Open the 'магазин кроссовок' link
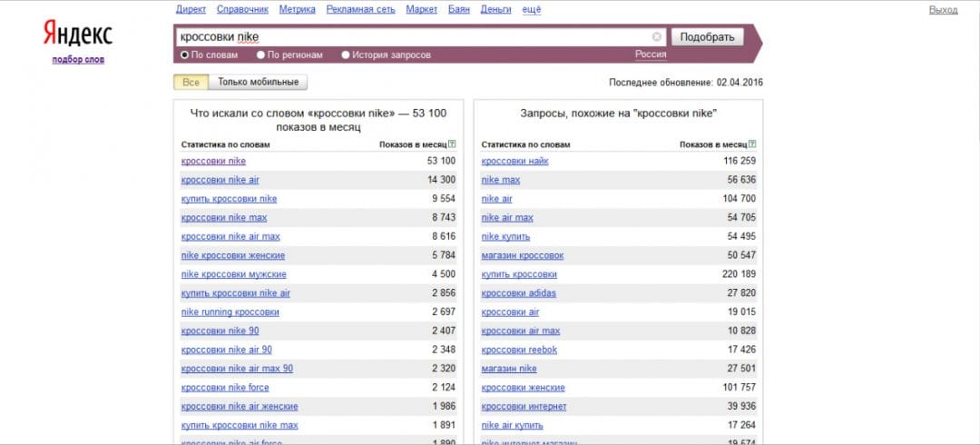This screenshot has height=445, width=980. pos(523,255)
